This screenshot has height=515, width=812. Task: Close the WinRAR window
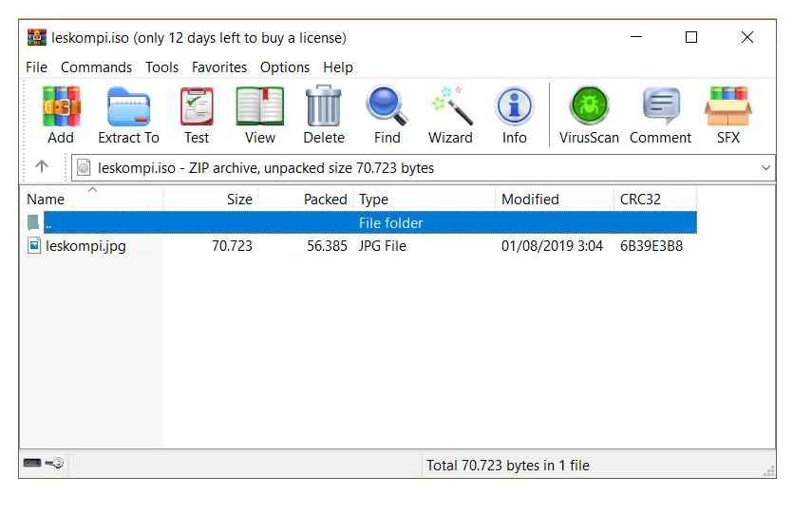pyautogui.click(x=746, y=37)
